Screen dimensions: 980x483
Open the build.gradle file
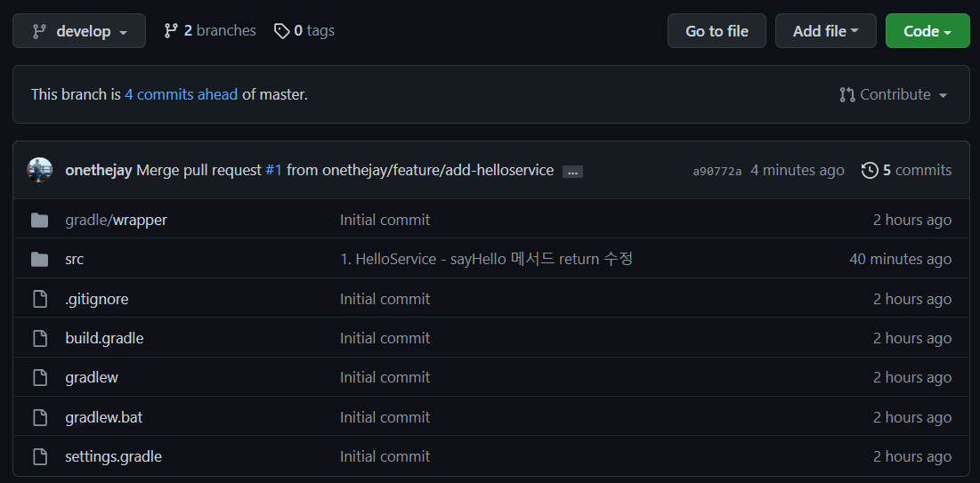(x=104, y=338)
